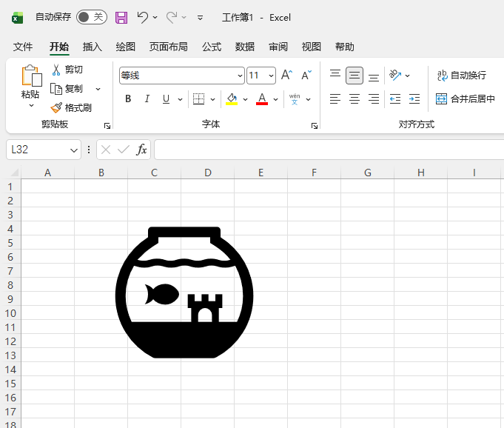Toggle the AutoSave (自动保存) switch
This screenshot has height=428, width=504.
pos(92,17)
